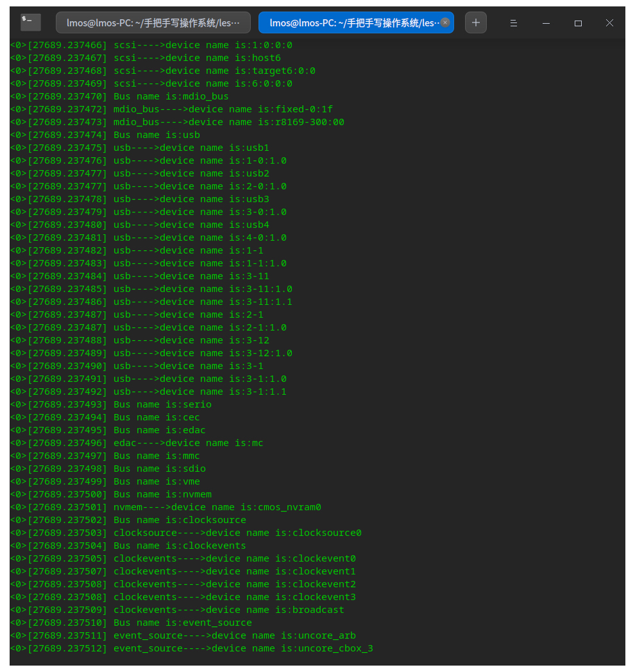Close the terminal window
Image resolution: width=635 pixels, height=672 pixels.
pyautogui.click(x=609, y=22)
